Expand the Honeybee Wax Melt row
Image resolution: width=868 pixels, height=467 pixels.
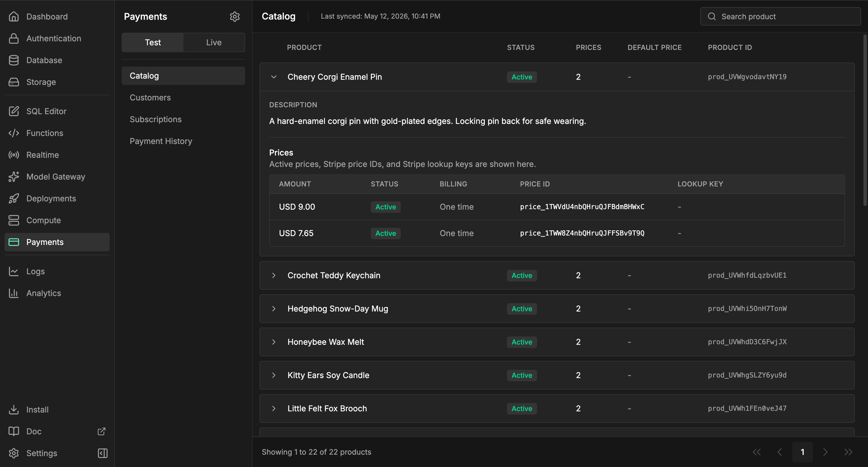point(274,342)
